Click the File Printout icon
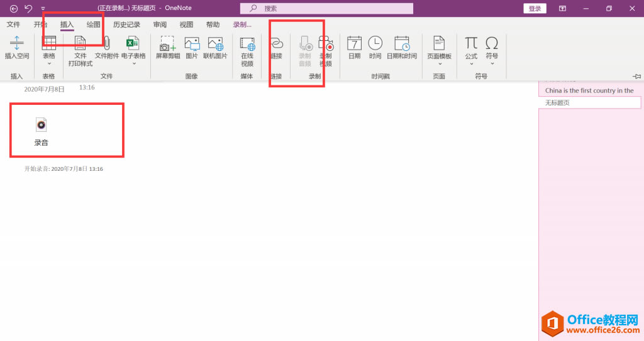644x341 pixels. point(80,43)
